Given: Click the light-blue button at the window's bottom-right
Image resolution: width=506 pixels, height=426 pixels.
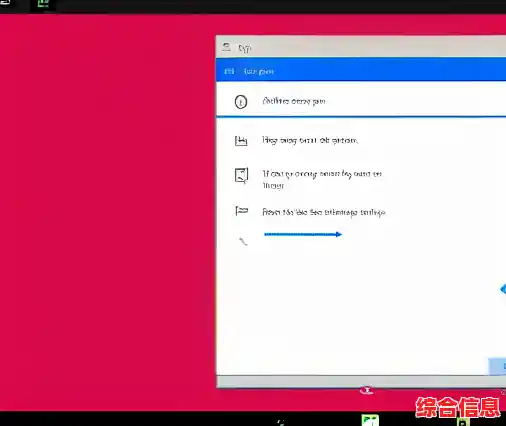Looking at the screenshot, I should pos(497,366).
